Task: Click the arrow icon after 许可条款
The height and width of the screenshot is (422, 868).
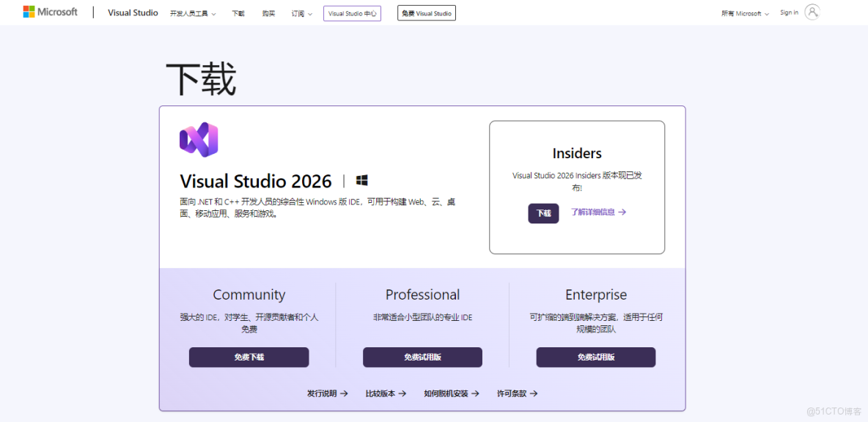Action: [x=534, y=393]
